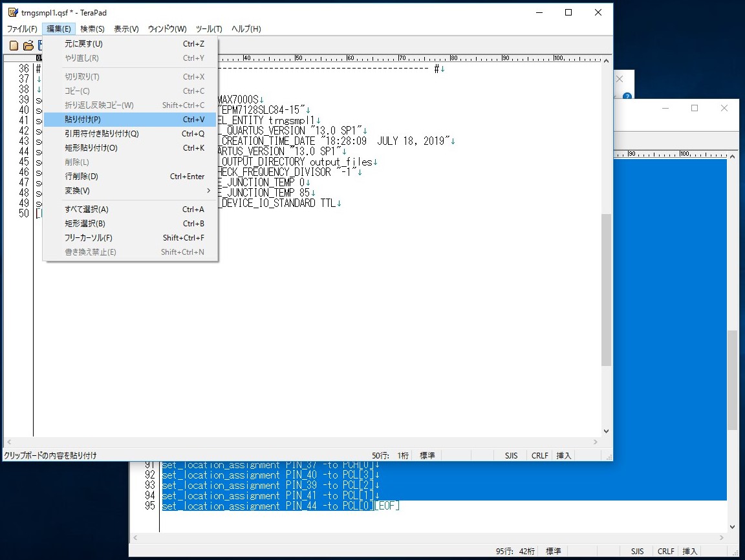The width and height of the screenshot is (745, 560).
Task: Click CRLF indicator in back window status bar
Action: [665, 552]
